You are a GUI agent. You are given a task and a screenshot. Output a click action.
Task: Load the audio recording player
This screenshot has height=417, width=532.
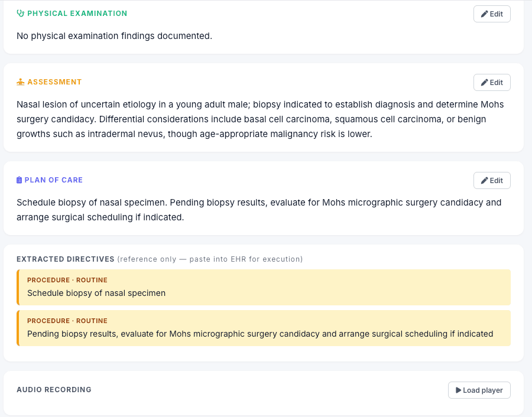point(479,390)
